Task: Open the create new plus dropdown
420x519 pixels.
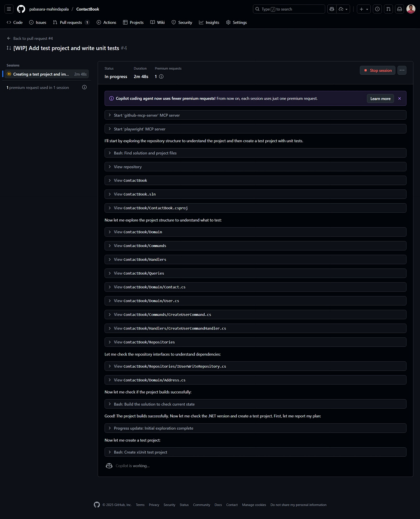Action: (x=363, y=9)
